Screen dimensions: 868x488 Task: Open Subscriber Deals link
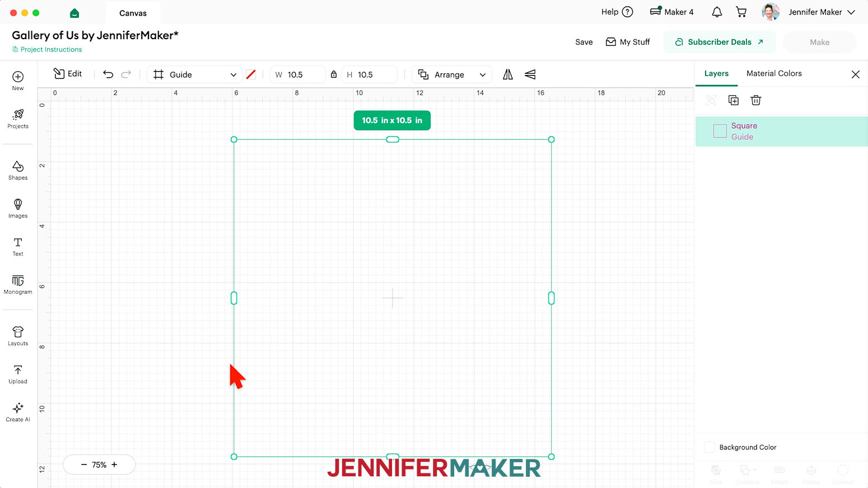point(720,42)
